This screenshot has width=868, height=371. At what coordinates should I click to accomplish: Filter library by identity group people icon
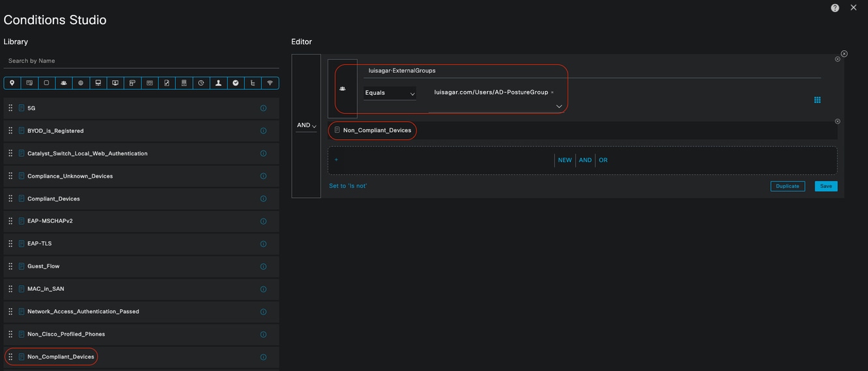[64, 83]
